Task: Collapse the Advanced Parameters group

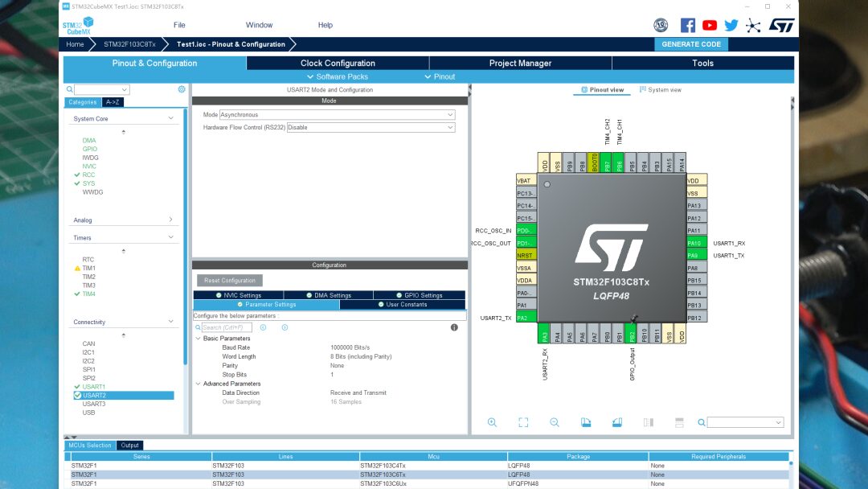Action: click(x=199, y=384)
